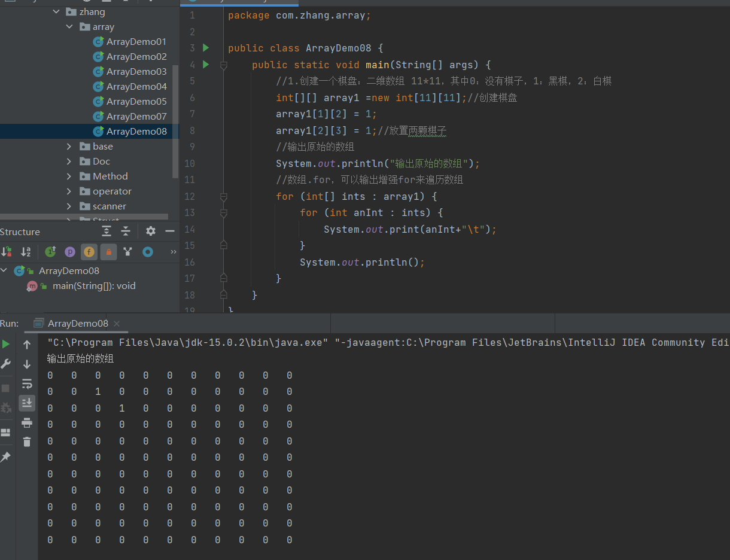Image resolution: width=730 pixels, height=560 pixels.
Task: Open ArrayDemo05 in project tree
Action: pyautogui.click(x=136, y=102)
